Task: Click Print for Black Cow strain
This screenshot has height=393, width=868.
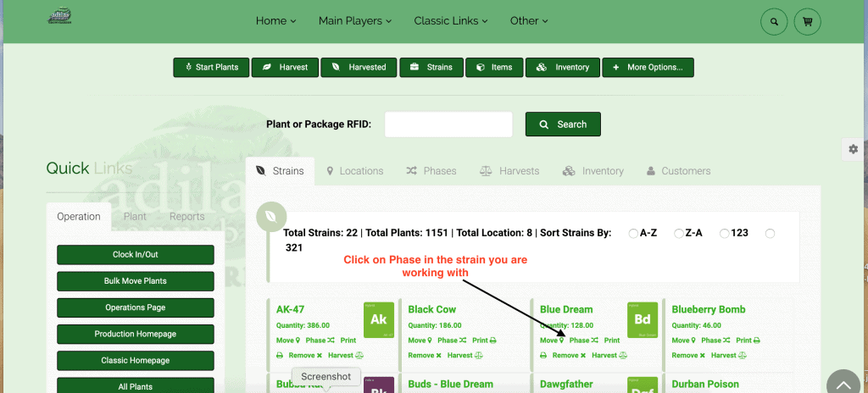Action: 484,340
